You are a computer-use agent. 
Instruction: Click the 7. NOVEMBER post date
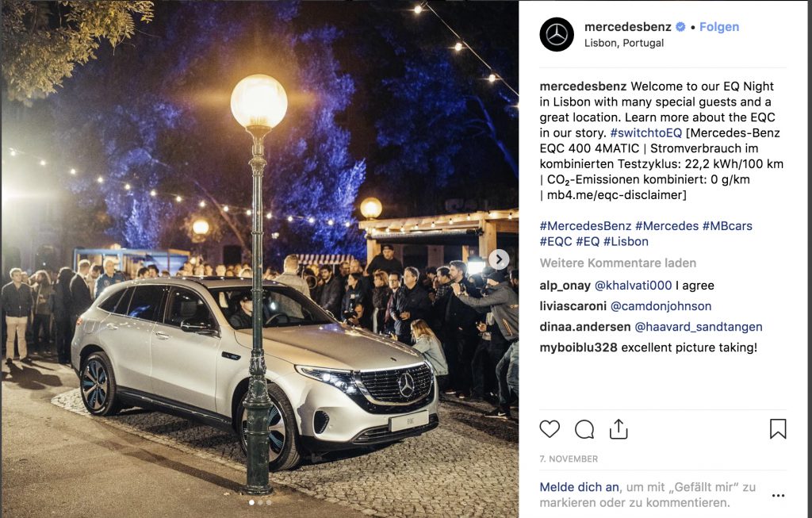pos(569,459)
